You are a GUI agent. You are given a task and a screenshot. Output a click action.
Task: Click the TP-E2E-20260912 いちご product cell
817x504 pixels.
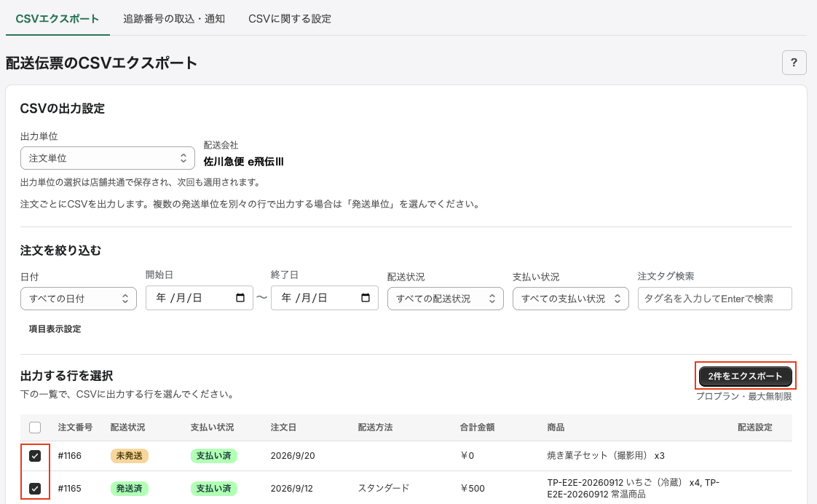point(633,489)
